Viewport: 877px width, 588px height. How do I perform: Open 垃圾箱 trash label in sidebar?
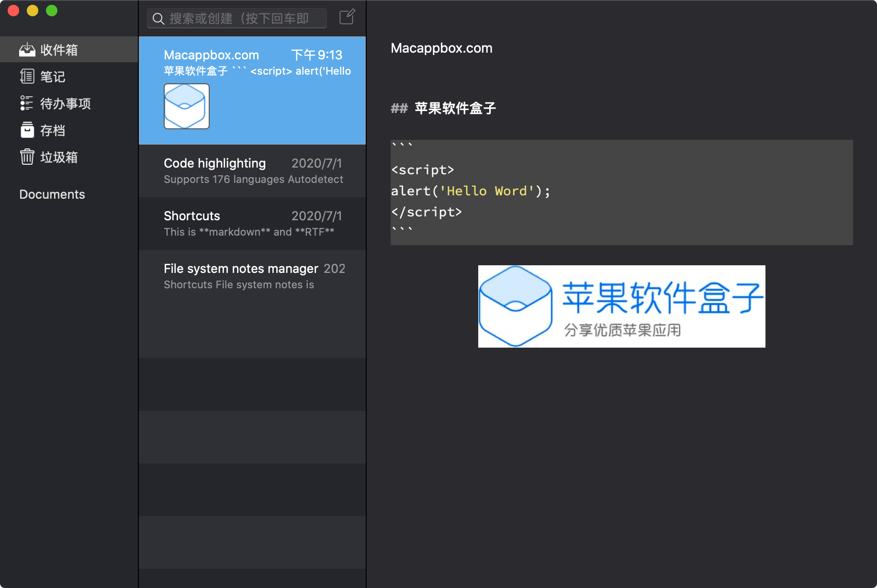[59, 157]
